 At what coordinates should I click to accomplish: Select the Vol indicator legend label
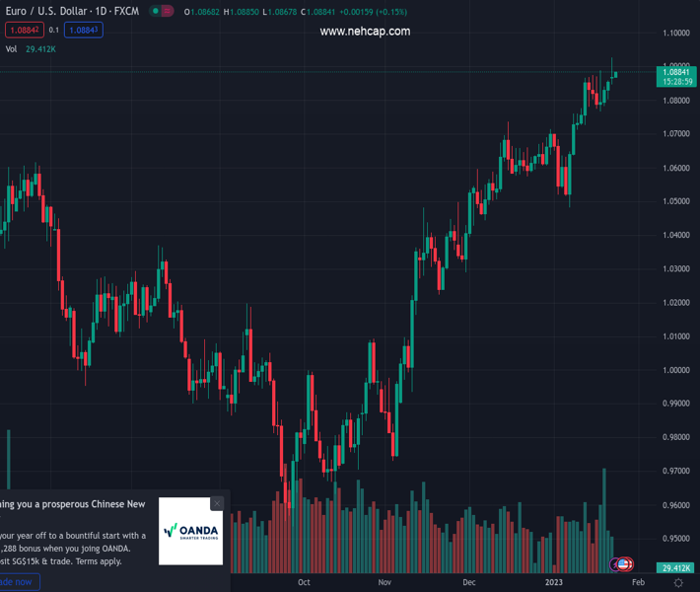point(12,48)
